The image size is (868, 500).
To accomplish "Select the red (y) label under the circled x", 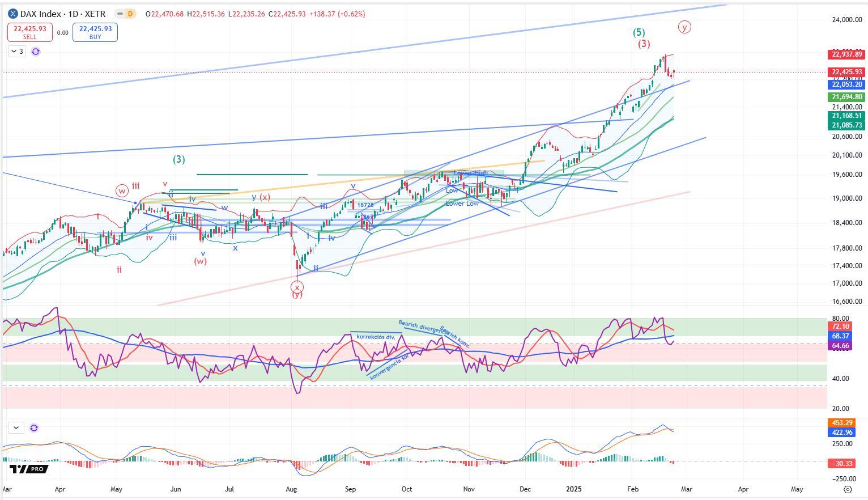I will [297, 295].
